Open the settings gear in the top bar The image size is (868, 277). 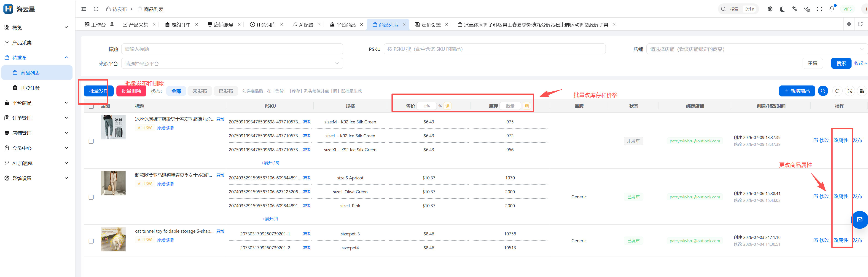pyautogui.click(x=770, y=9)
